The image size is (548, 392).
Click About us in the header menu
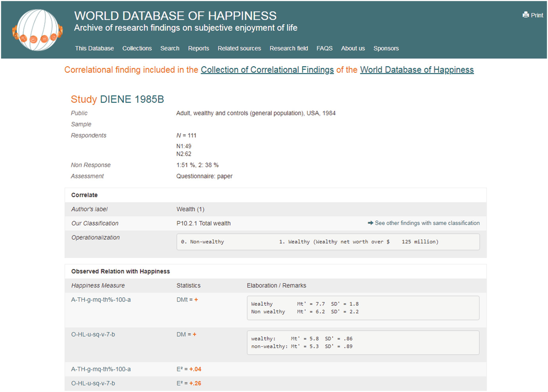pos(353,48)
